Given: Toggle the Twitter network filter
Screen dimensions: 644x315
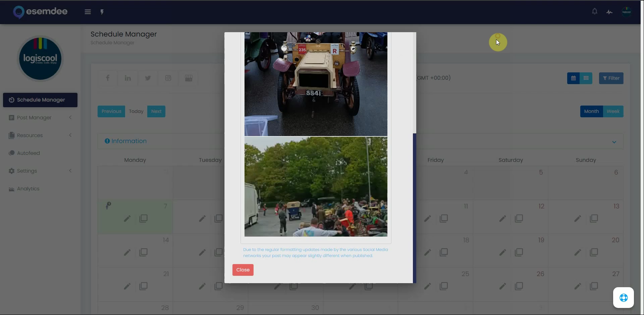Looking at the screenshot, I should [x=148, y=78].
